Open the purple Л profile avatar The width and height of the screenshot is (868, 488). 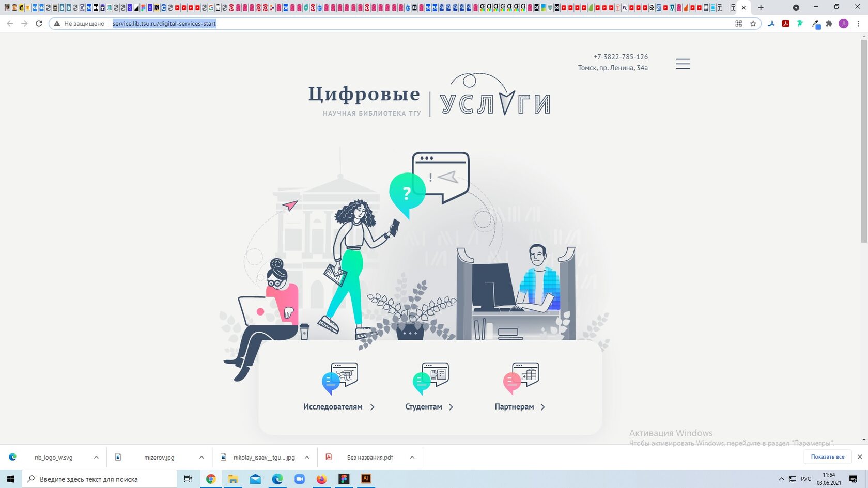point(844,23)
